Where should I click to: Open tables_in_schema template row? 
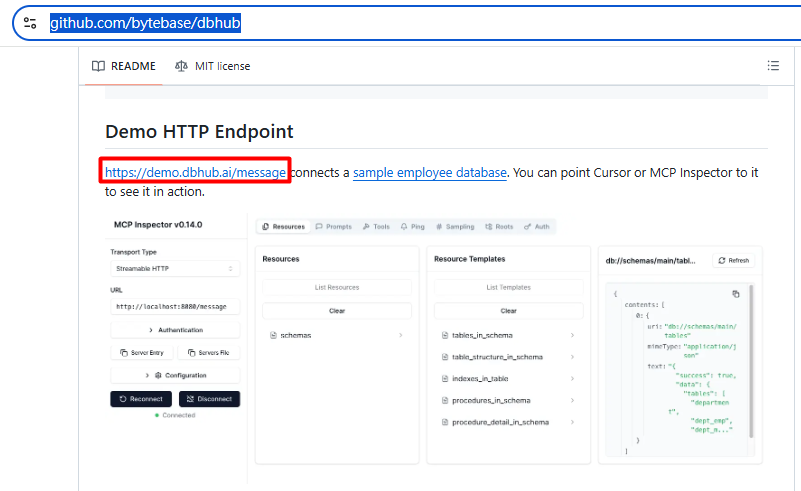[x=508, y=335]
